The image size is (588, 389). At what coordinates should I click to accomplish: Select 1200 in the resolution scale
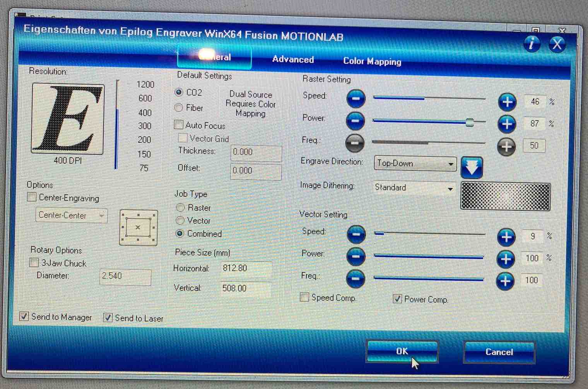click(145, 84)
